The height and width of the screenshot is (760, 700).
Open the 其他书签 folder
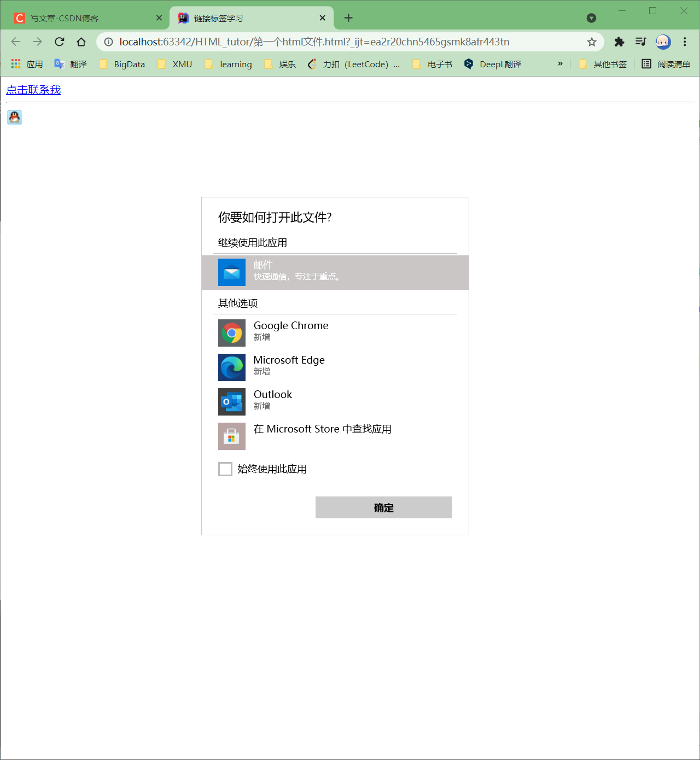[603, 64]
